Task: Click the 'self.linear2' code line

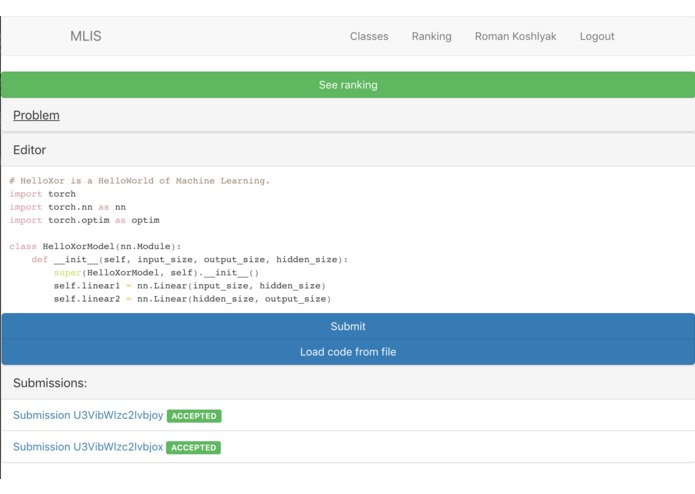Action: click(x=192, y=299)
